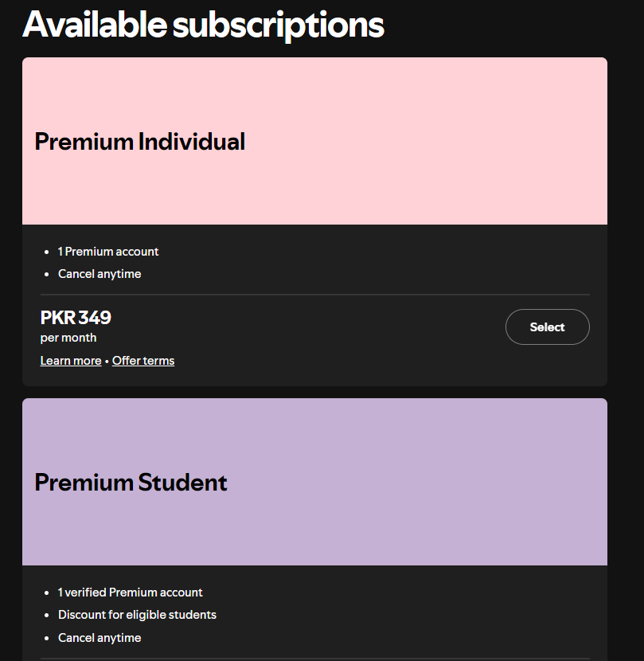The width and height of the screenshot is (644, 661).
Task: Select the Premium Individual plan
Action: (x=547, y=327)
